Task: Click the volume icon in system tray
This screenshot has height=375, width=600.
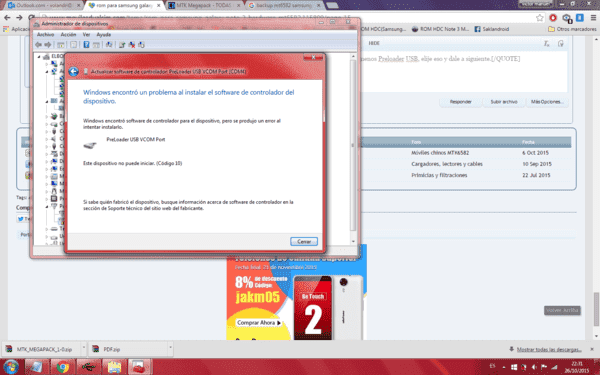Action: click(x=534, y=367)
